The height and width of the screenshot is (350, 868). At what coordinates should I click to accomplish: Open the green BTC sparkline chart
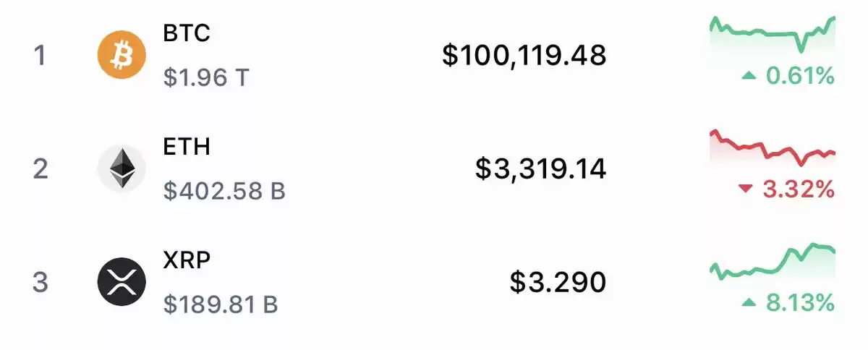pos(773,36)
